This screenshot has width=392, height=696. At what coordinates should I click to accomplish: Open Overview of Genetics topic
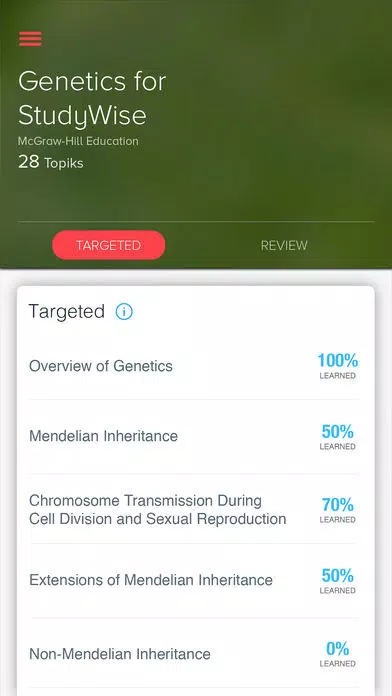[x=194, y=366]
